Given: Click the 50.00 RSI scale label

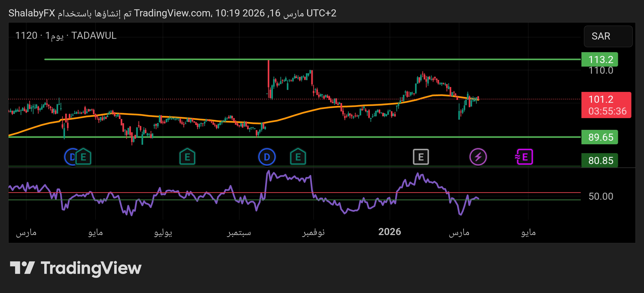Looking at the screenshot, I should point(601,196).
